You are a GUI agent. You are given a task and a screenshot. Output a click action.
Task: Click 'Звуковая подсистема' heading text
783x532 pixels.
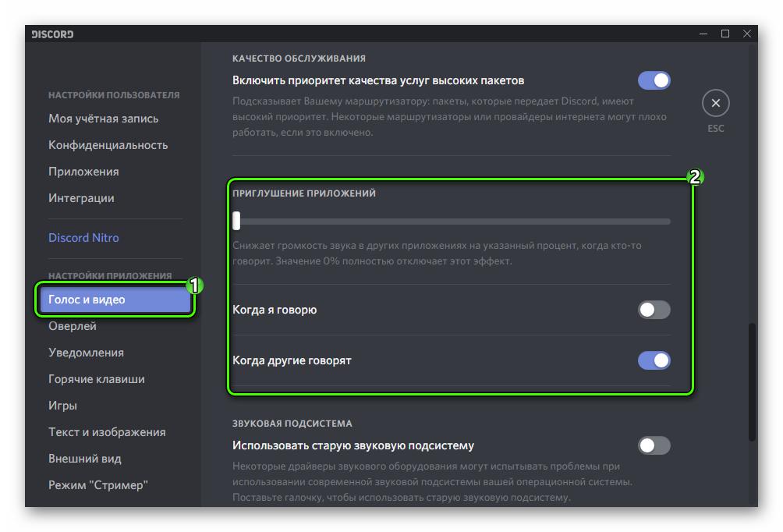click(292, 424)
